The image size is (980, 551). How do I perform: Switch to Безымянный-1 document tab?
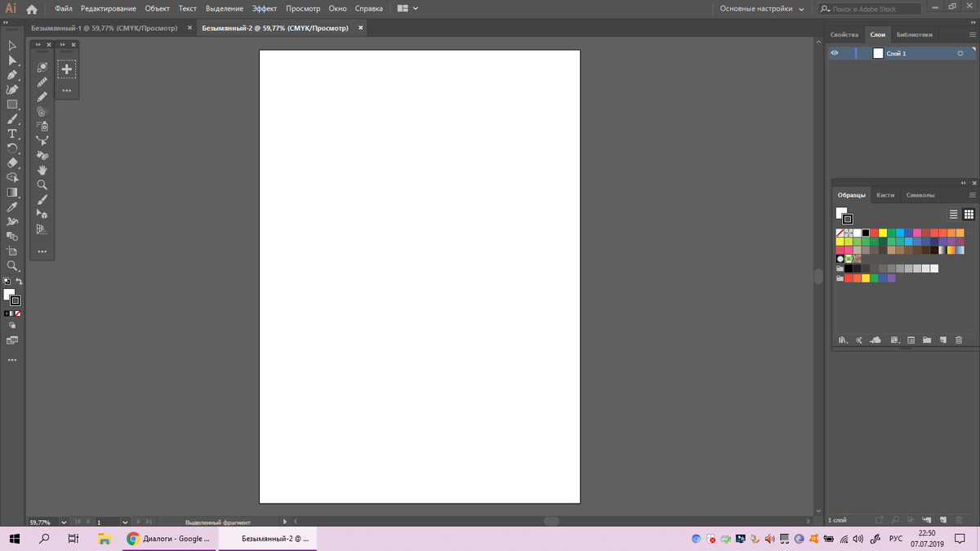[x=104, y=28]
